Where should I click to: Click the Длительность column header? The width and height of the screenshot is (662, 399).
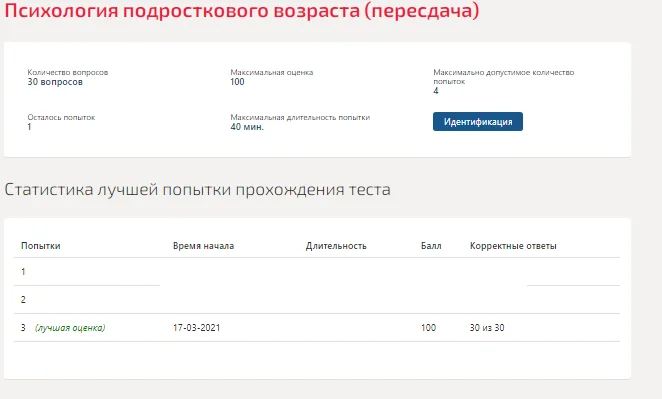(x=336, y=246)
